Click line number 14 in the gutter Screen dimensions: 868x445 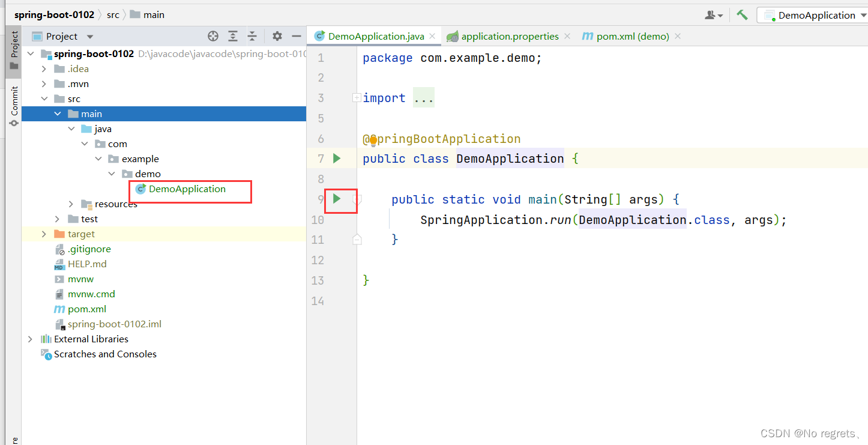pyautogui.click(x=318, y=300)
